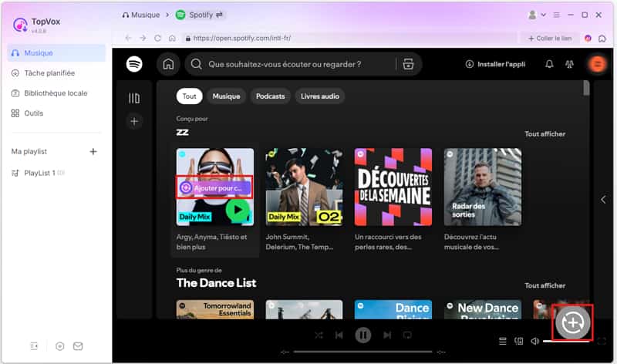Open the Découvertes de la semaine card

point(393,187)
